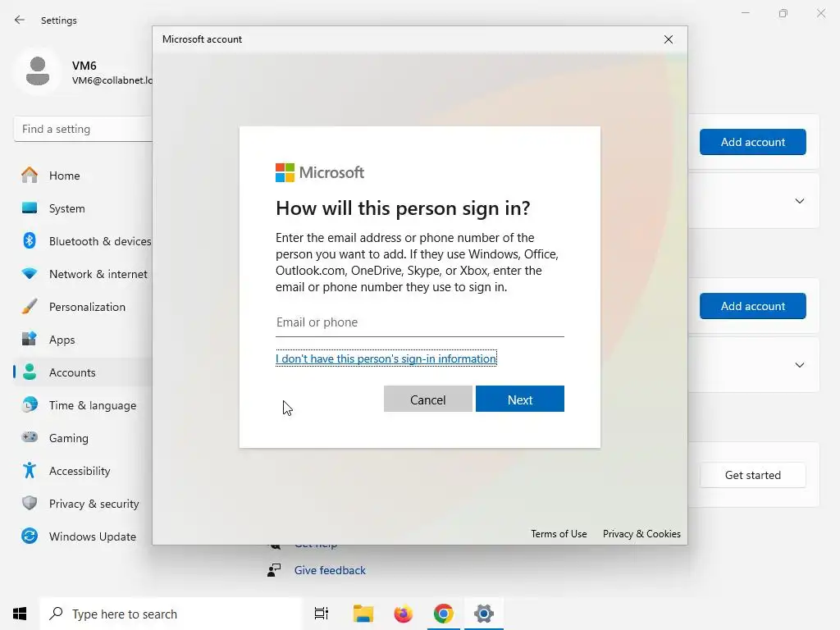840x630 pixels.
Task: Click the second Add account button
Action: (752, 306)
